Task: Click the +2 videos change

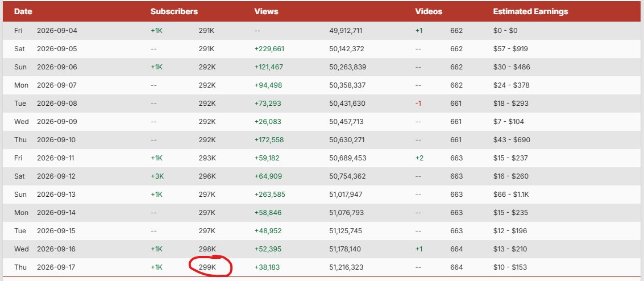Action: tap(419, 158)
